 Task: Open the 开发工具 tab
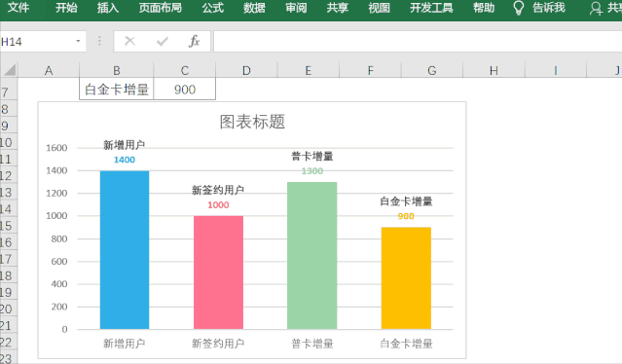tap(431, 8)
